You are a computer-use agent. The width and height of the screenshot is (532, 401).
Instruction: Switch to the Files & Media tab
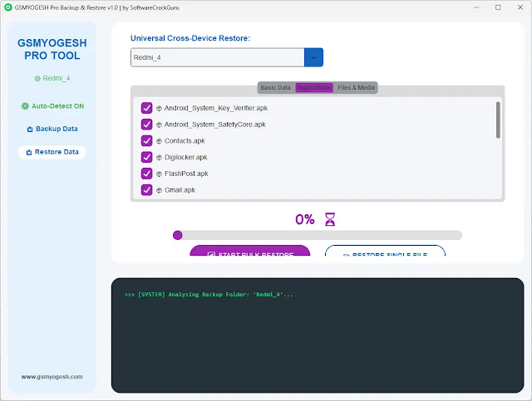356,87
